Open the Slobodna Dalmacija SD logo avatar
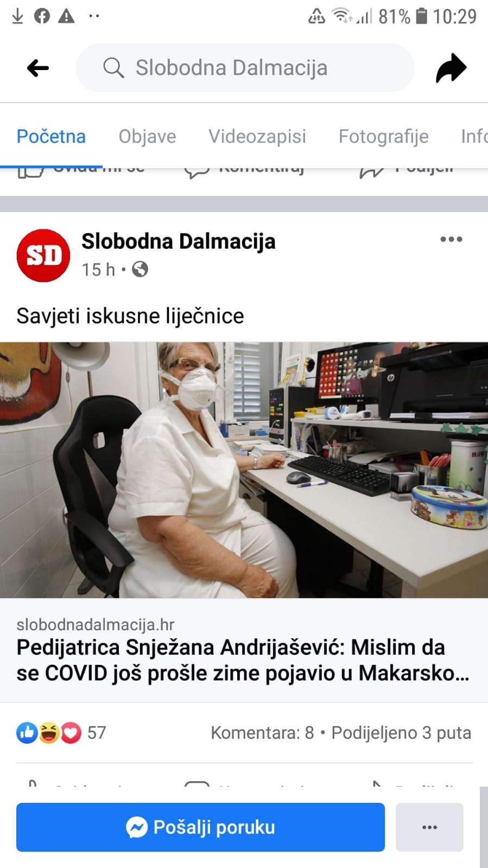Image resolution: width=488 pixels, height=868 pixels. (x=43, y=255)
